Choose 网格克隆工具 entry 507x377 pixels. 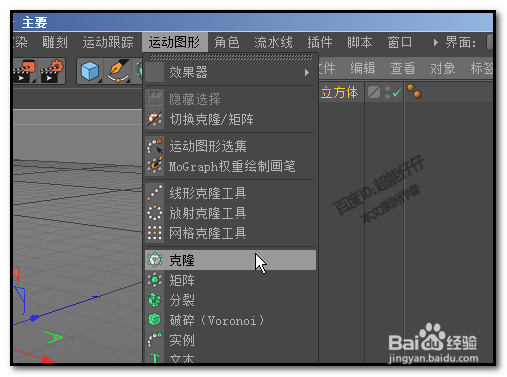pyautogui.click(x=230, y=233)
